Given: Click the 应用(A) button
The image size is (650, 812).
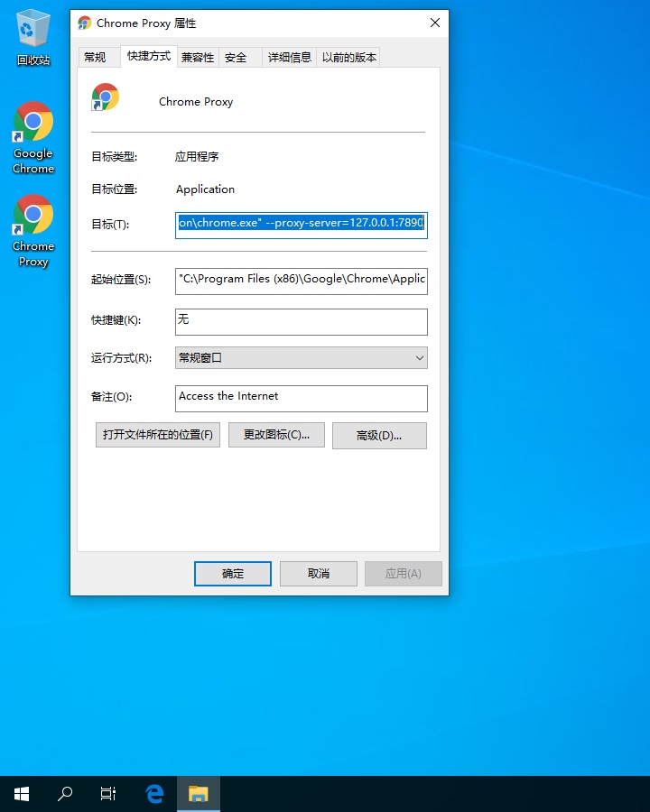Looking at the screenshot, I should (404, 573).
